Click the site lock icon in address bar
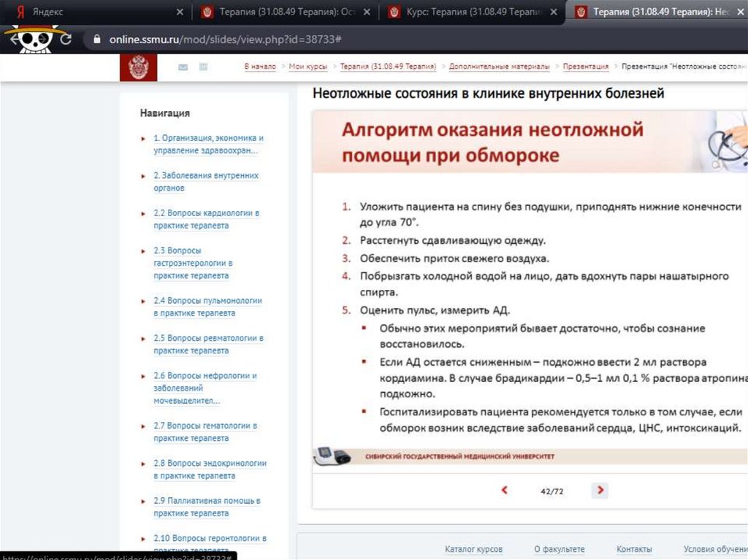748x560 pixels. (97, 39)
